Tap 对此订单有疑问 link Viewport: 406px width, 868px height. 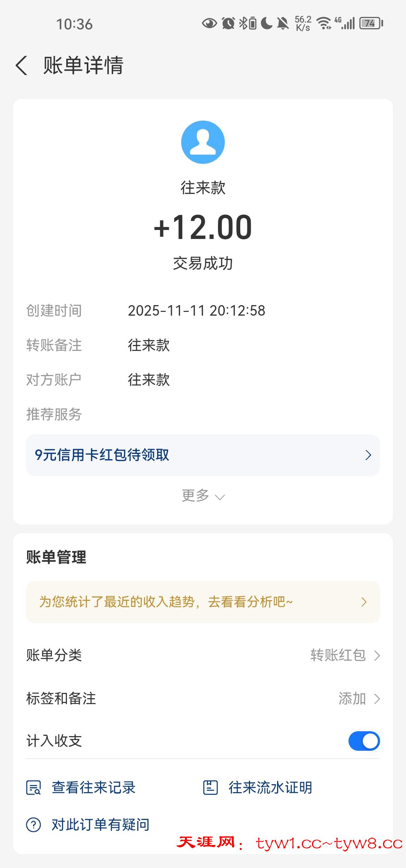click(100, 825)
